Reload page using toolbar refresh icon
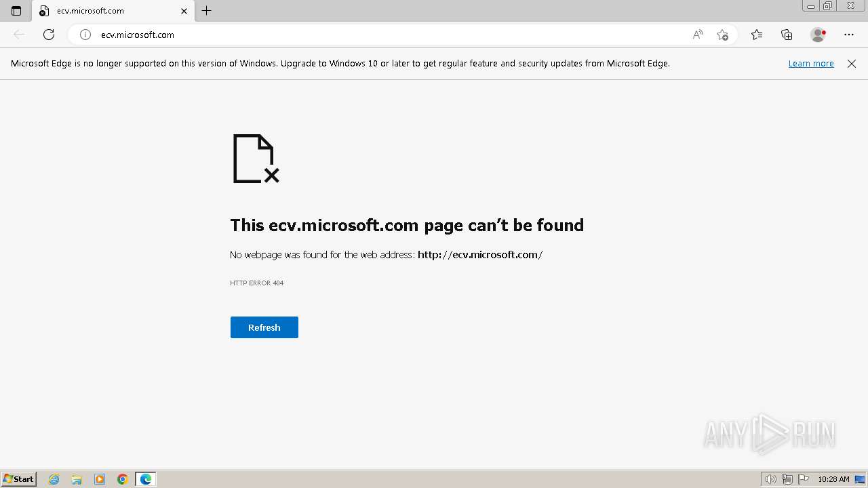Viewport: 868px width, 488px height. tap(49, 35)
